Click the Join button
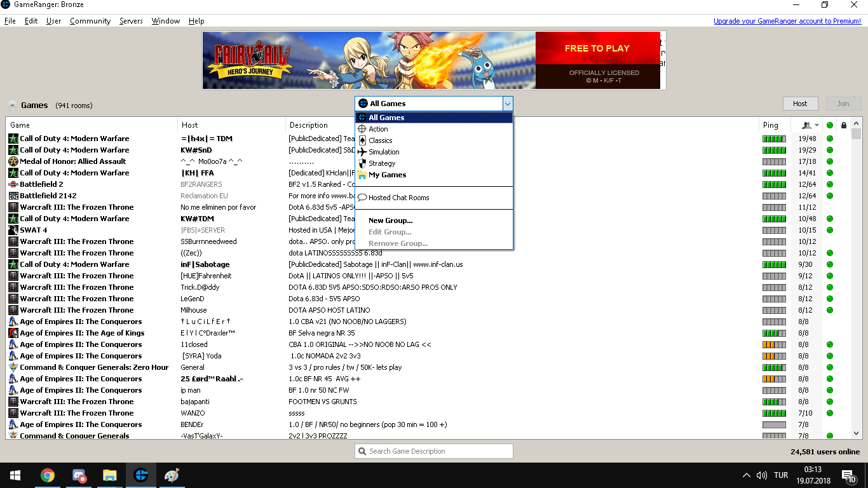 (x=843, y=104)
